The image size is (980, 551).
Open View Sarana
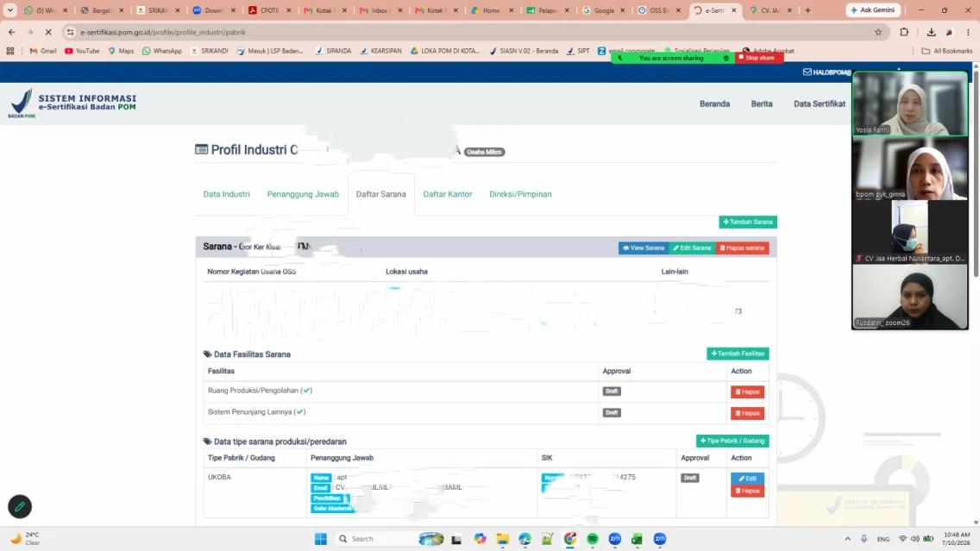pos(644,248)
